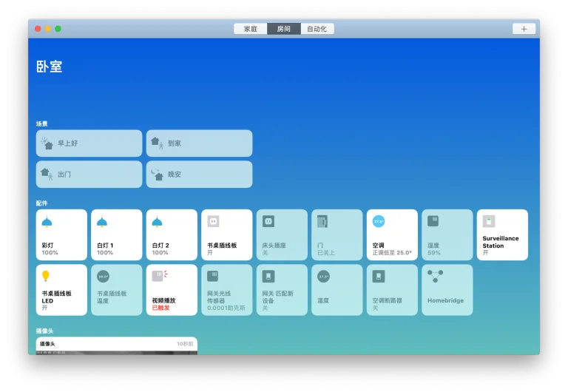The image size is (568, 392).
Task: Click the yellow LED bulb icon
Action: pos(46,276)
